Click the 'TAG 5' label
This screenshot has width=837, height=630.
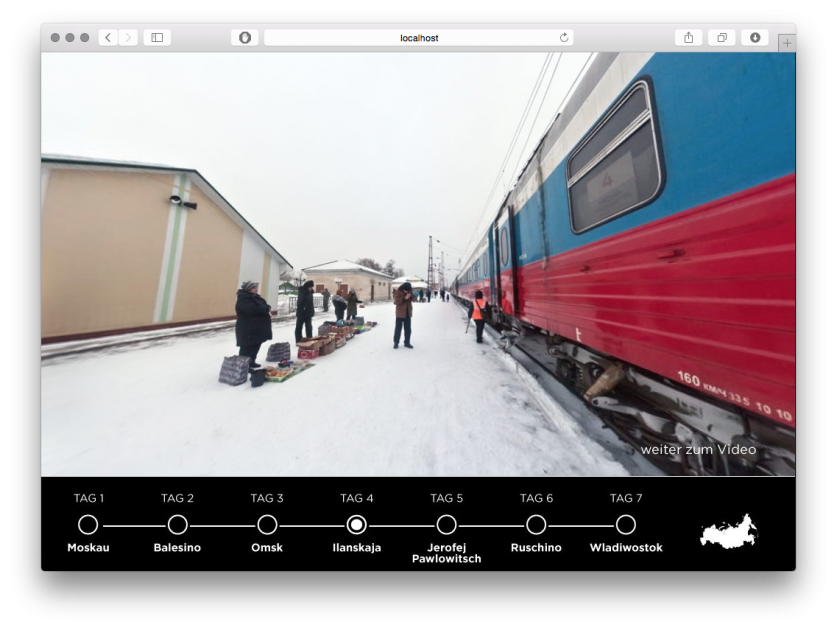coord(446,498)
